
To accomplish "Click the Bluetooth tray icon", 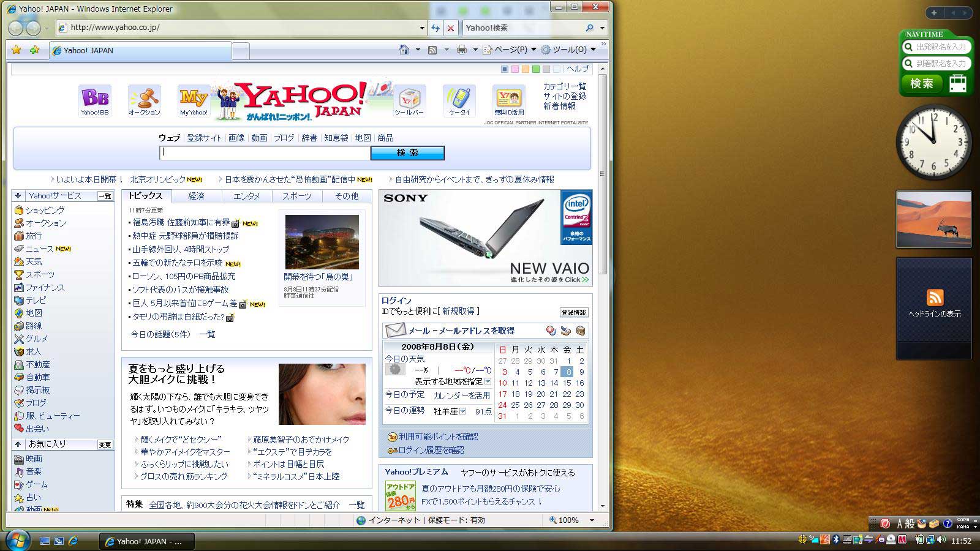I will 836,540.
